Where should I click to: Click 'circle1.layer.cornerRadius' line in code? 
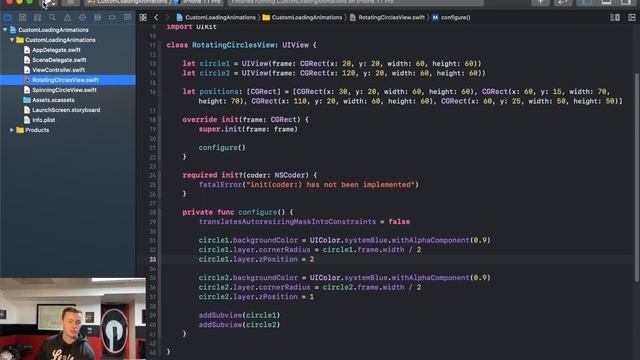coord(310,249)
